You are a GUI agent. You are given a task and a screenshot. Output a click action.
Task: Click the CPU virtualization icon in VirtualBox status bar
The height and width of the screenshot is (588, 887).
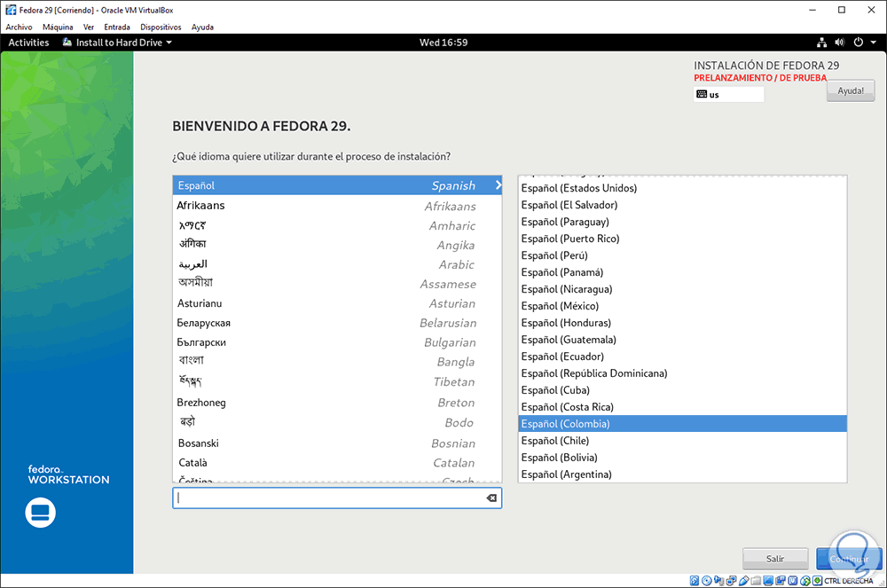click(x=793, y=581)
